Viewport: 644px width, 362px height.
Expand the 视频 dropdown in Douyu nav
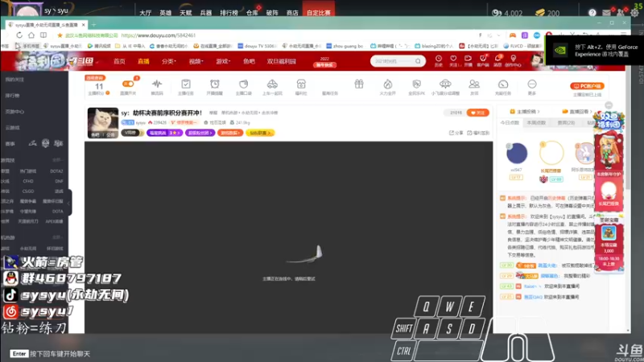[x=196, y=61]
